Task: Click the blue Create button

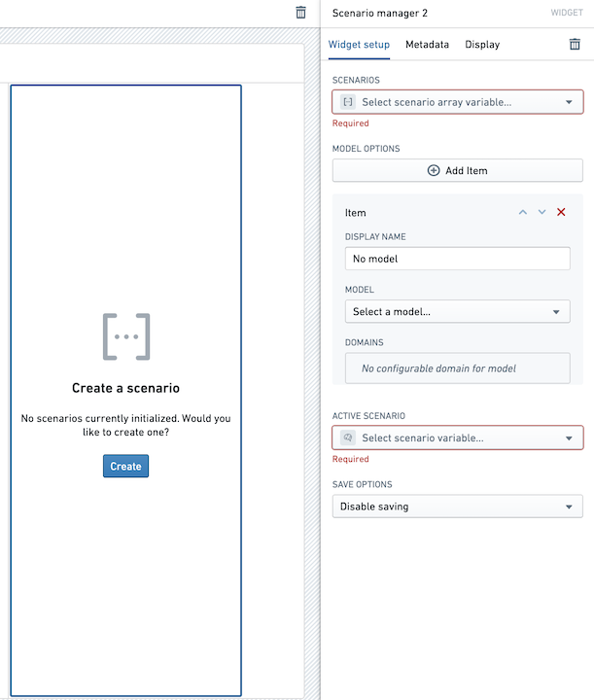Action: 125,466
